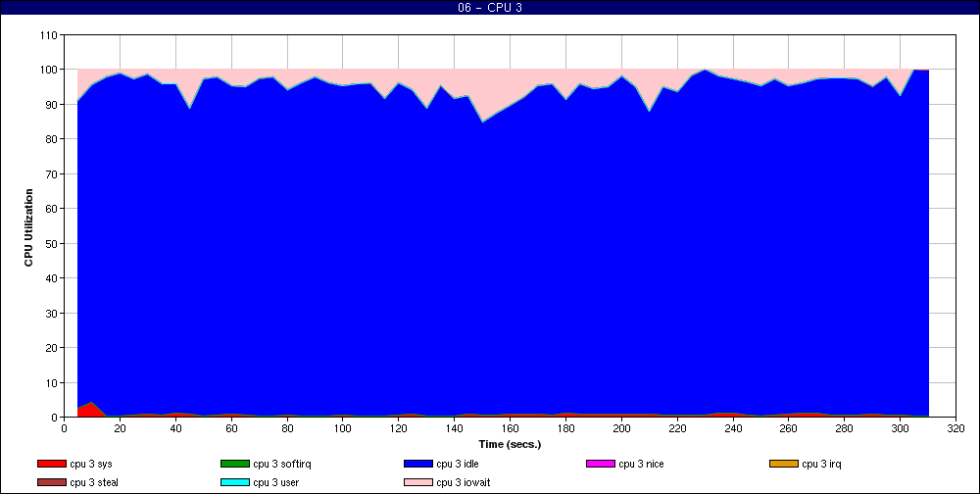The image size is (980, 494).
Task: Click the 'Time (secs.)' axis title
Action: click(x=510, y=445)
